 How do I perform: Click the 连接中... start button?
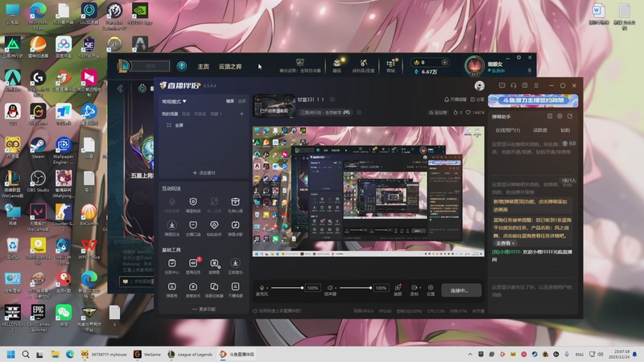[460, 290]
